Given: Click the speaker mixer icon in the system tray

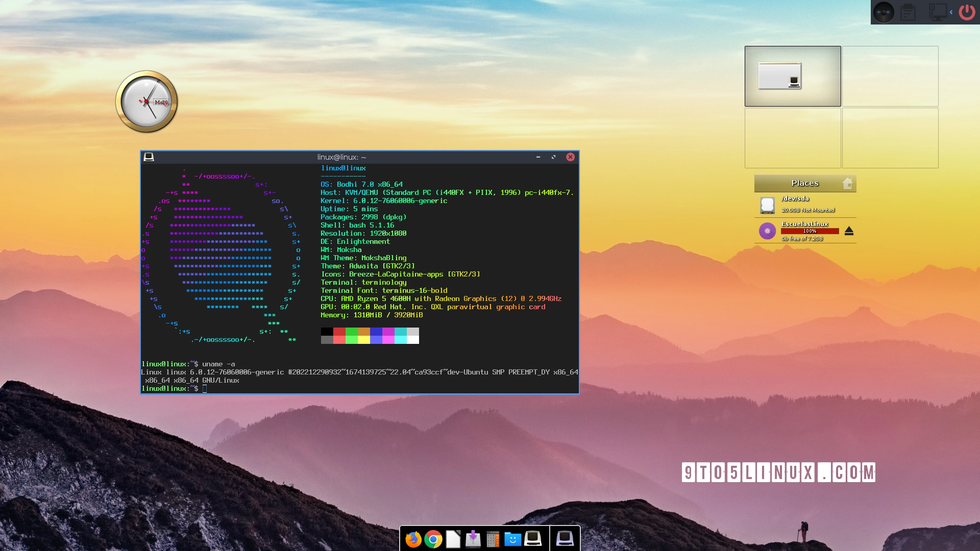Looking at the screenshot, I should 883,11.
